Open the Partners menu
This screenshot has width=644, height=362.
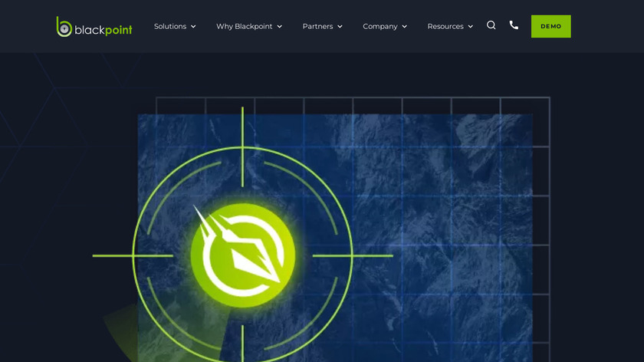(317, 26)
